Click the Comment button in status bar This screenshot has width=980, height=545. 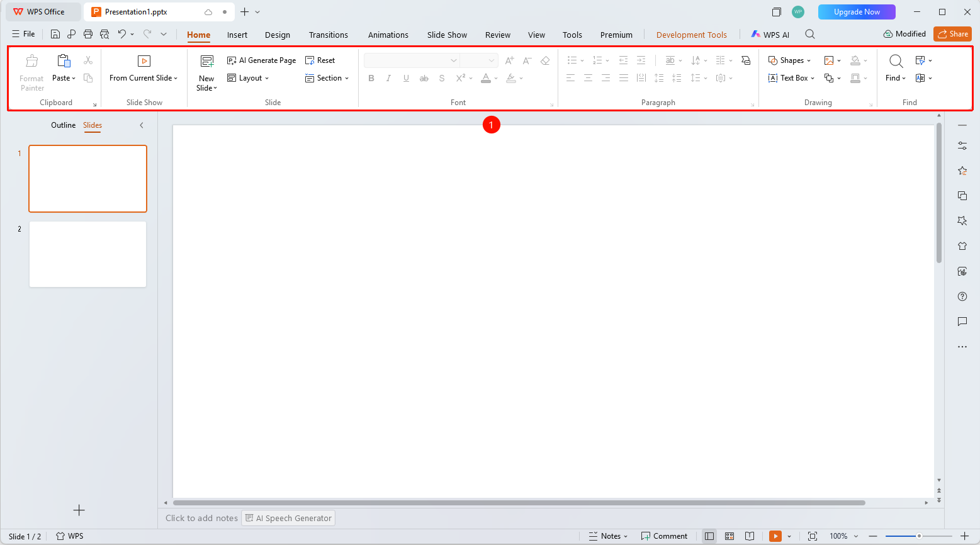(x=664, y=536)
